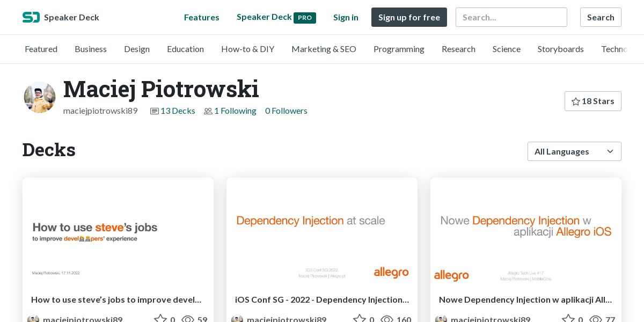Open the steve's jobs deck thumbnail
The image size is (644, 322).
(x=118, y=231)
